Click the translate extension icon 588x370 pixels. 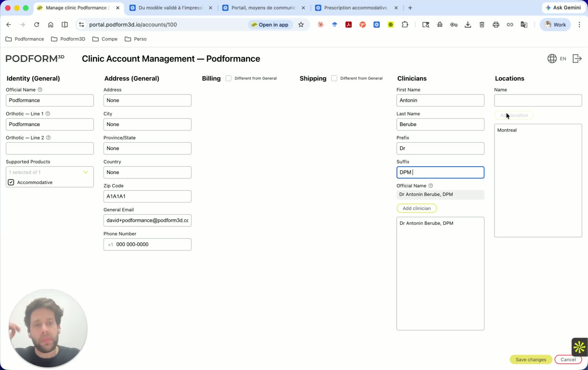point(524,25)
